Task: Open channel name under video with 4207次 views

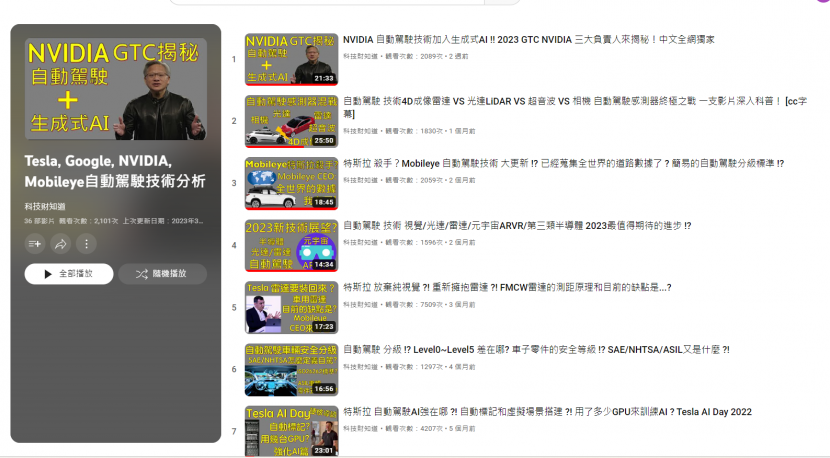Action: click(x=360, y=428)
